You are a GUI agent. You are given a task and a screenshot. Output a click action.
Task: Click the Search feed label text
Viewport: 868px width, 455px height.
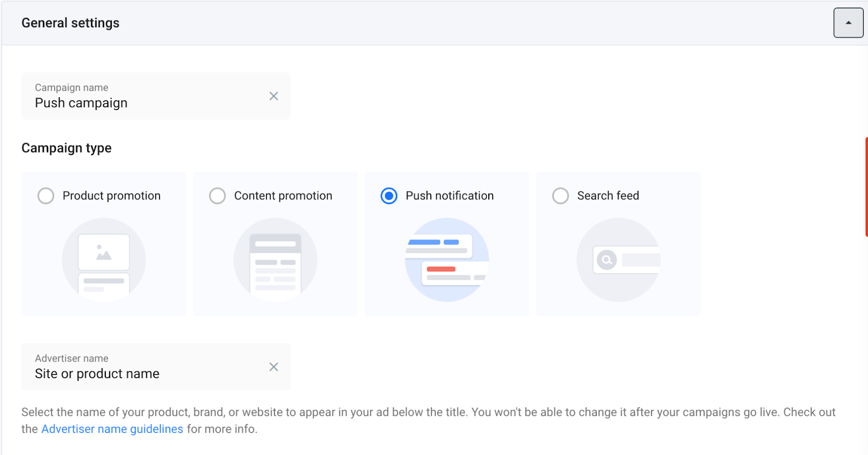pyautogui.click(x=608, y=196)
